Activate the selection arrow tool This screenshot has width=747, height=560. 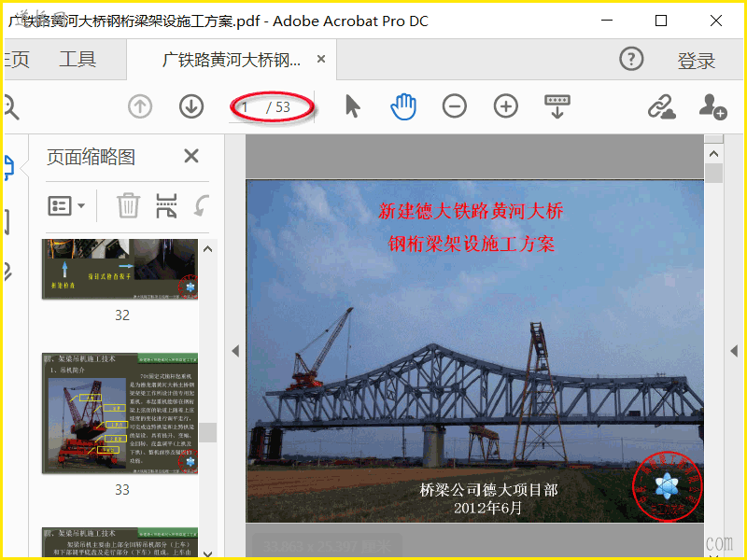click(353, 106)
